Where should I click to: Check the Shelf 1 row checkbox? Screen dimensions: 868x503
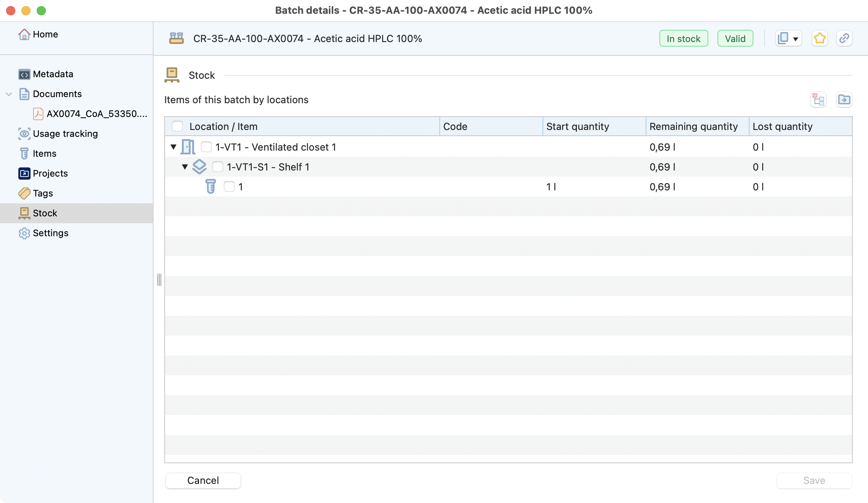(218, 167)
